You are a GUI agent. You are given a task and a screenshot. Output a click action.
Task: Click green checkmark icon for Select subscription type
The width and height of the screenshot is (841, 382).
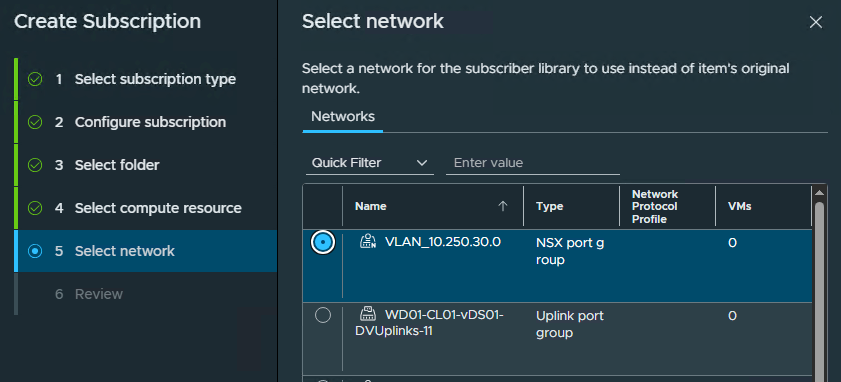(x=35, y=79)
